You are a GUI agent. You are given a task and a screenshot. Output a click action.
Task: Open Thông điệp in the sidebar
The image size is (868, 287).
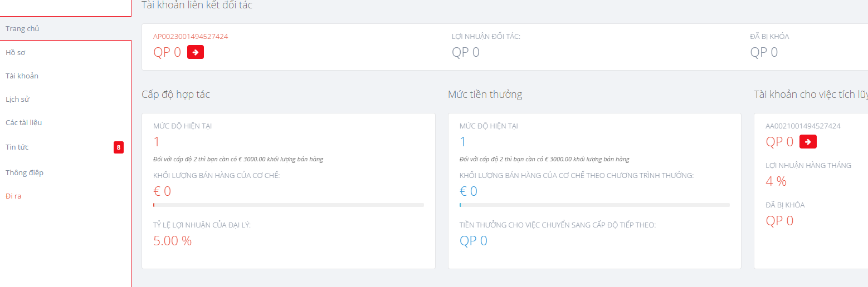25,172
